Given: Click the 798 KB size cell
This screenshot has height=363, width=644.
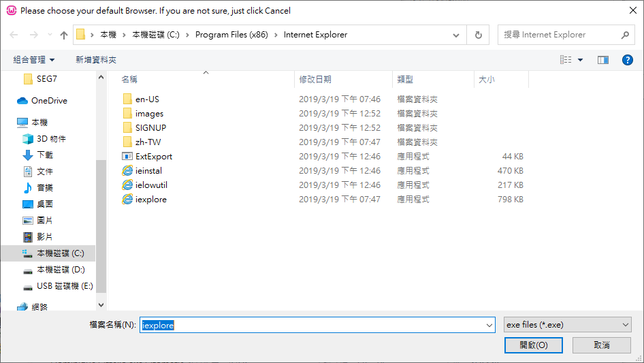Looking at the screenshot, I should (x=511, y=200).
